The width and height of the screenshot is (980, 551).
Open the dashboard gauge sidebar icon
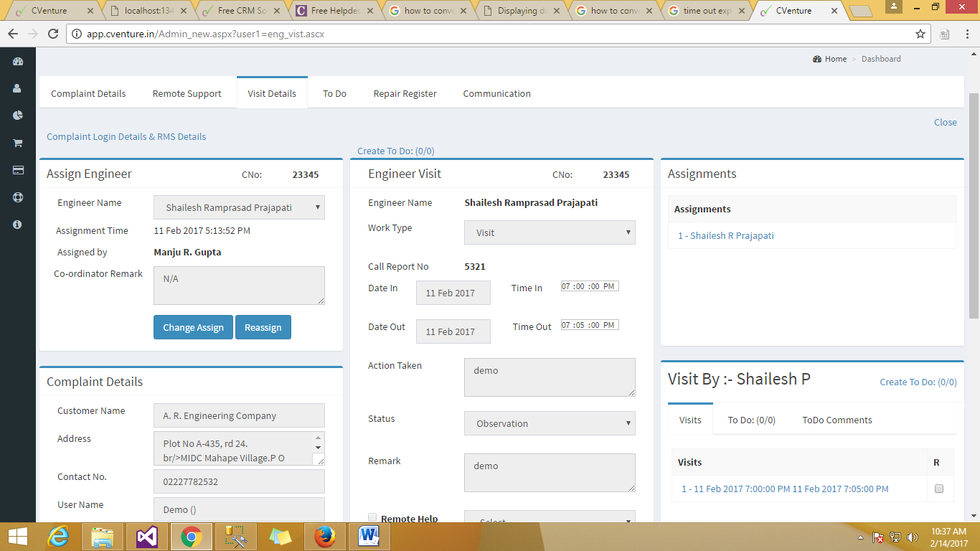click(x=18, y=62)
